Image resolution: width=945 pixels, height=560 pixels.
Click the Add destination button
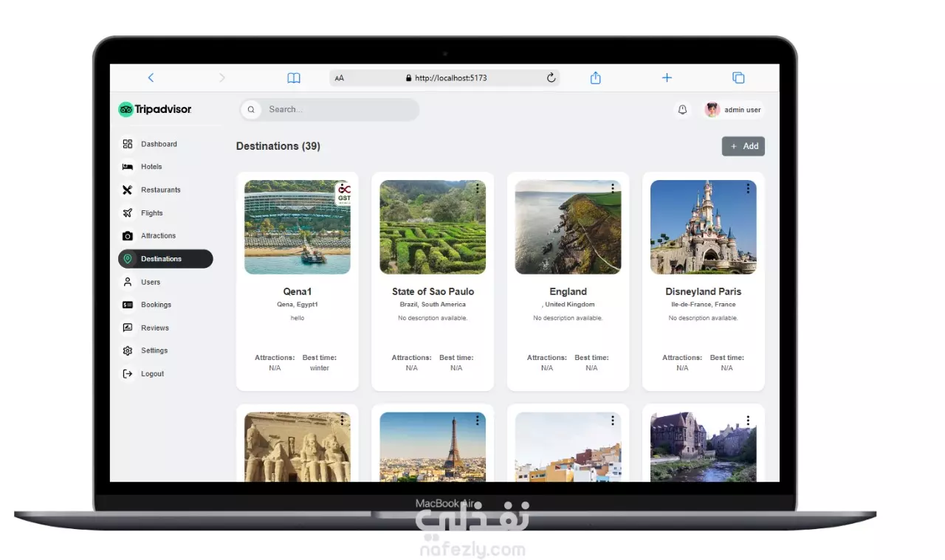(x=743, y=146)
